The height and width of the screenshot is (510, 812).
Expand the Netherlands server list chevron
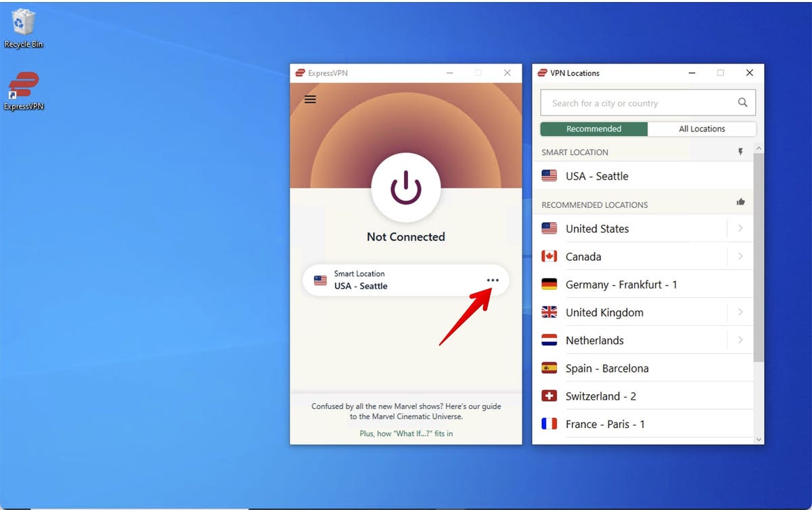(x=740, y=340)
